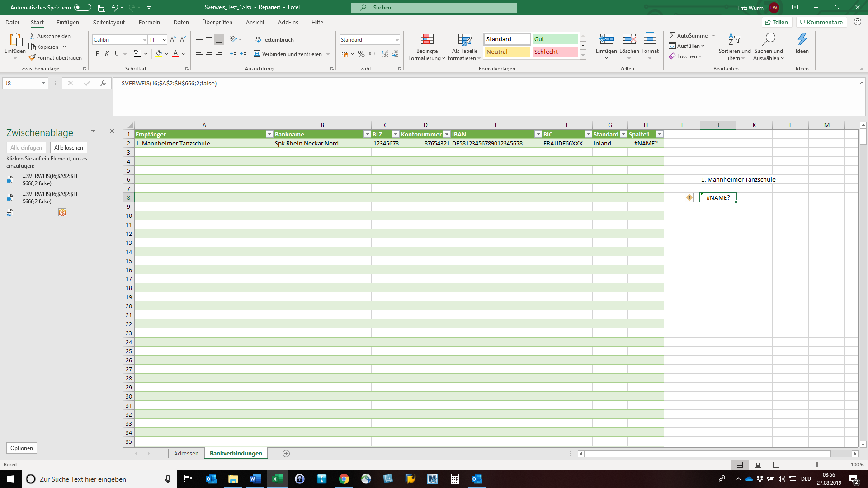Click the zoom slider handle
The height and width of the screenshot is (488, 868).
click(816, 465)
